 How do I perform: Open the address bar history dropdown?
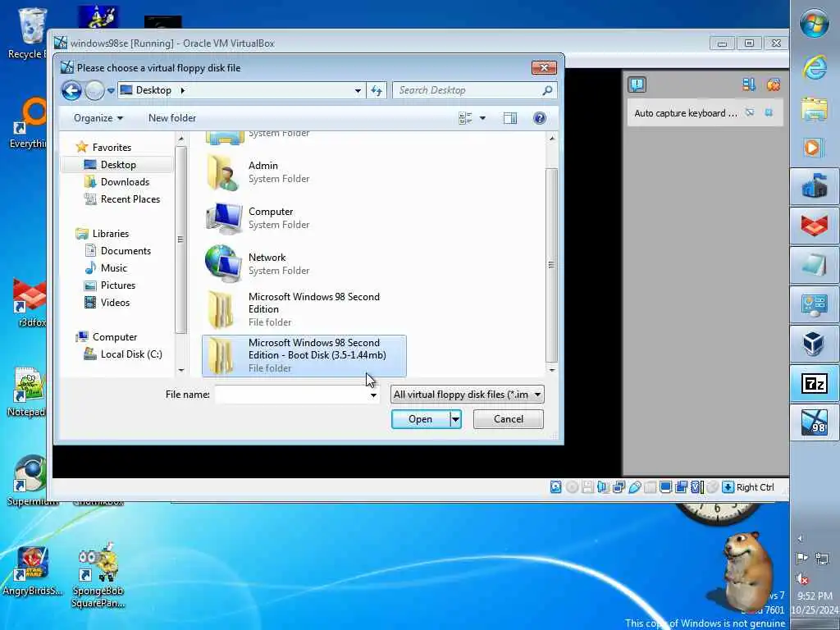358,91
